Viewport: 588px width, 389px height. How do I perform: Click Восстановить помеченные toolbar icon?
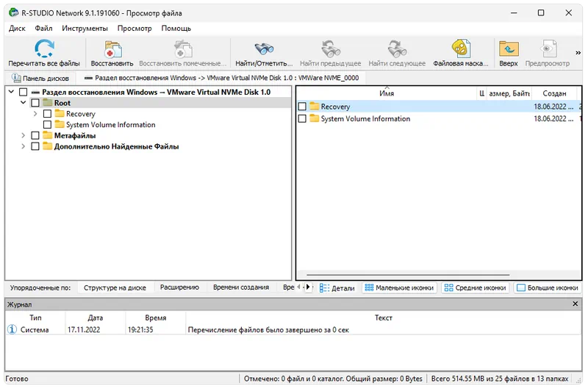[x=183, y=49]
